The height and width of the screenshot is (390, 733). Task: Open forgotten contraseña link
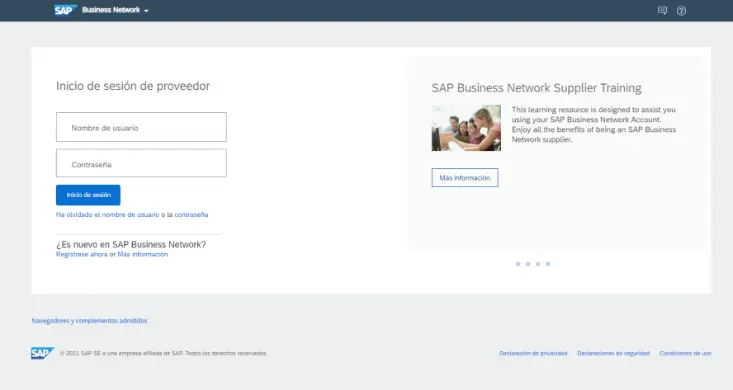click(x=191, y=215)
